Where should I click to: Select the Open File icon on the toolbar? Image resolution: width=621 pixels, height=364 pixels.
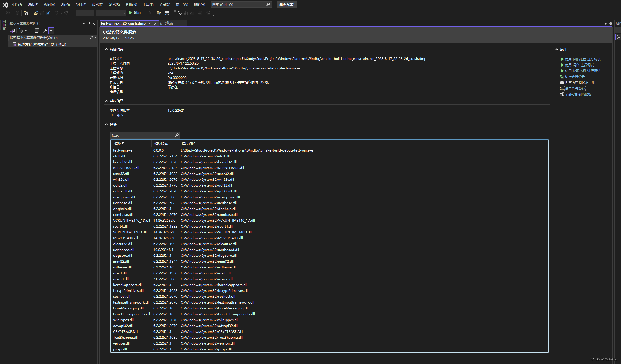(35, 13)
